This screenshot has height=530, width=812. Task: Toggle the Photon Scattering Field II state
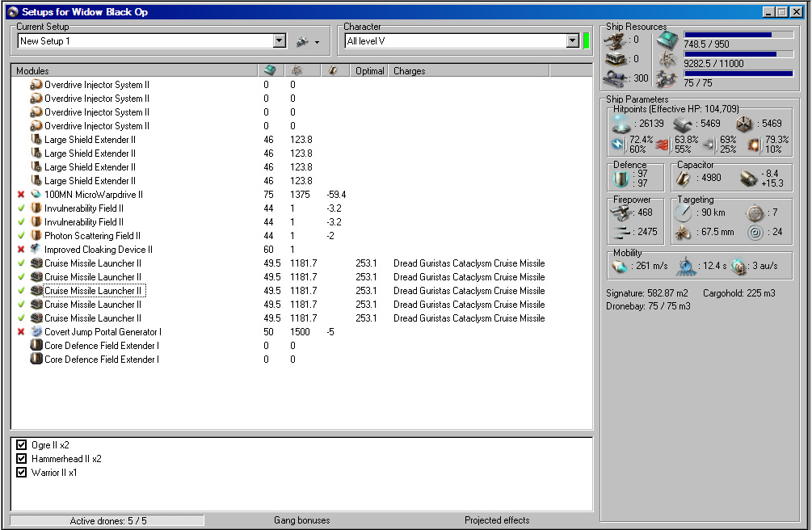point(21,236)
